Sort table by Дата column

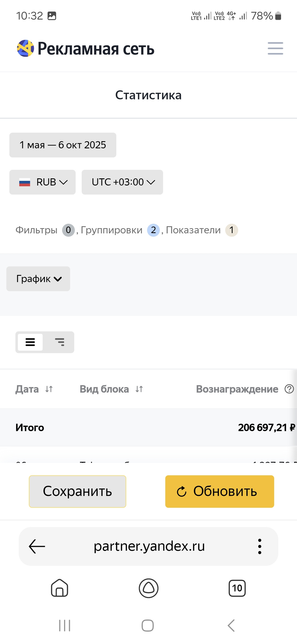(49, 389)
